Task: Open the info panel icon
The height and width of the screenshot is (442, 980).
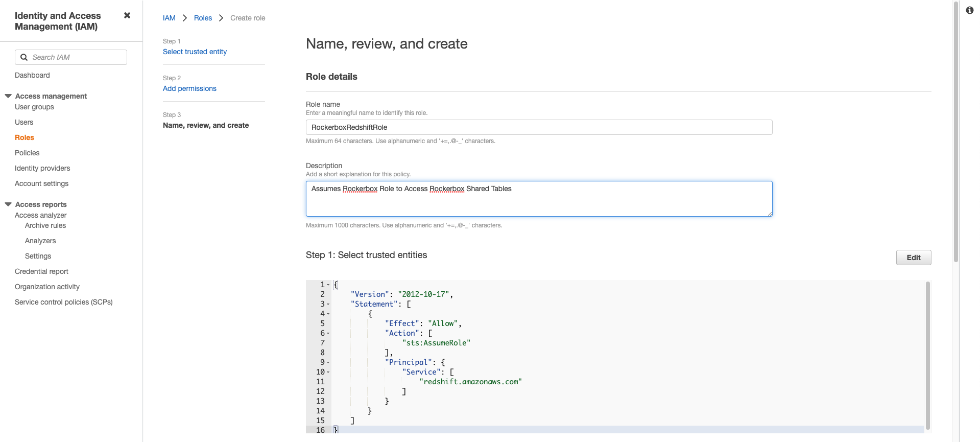Action: pyautogui.click(x=969, y=10)
